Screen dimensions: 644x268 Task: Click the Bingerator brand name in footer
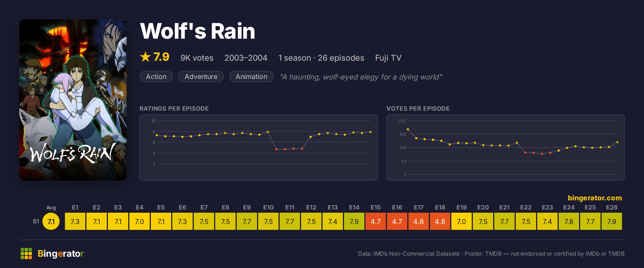coord(61,253)
